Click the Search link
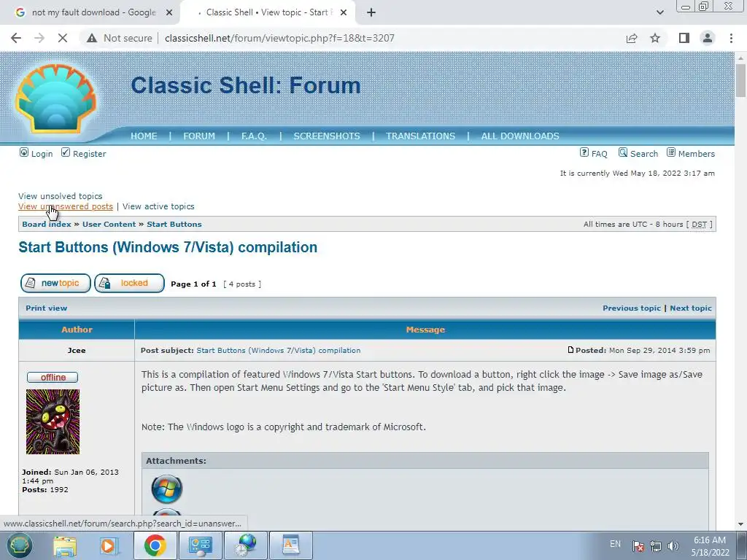The image size is (747, 560). click(644, 154)
